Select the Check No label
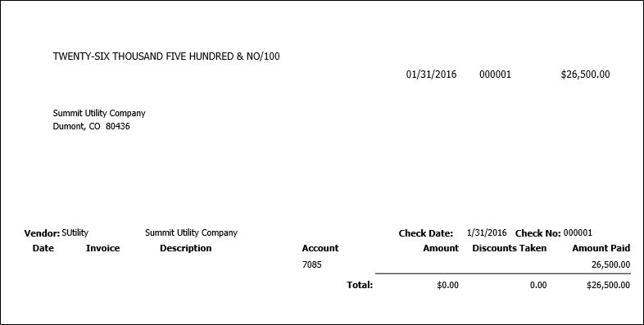The width and height of the screenshot is (644, 325). [x=538, y=233]
